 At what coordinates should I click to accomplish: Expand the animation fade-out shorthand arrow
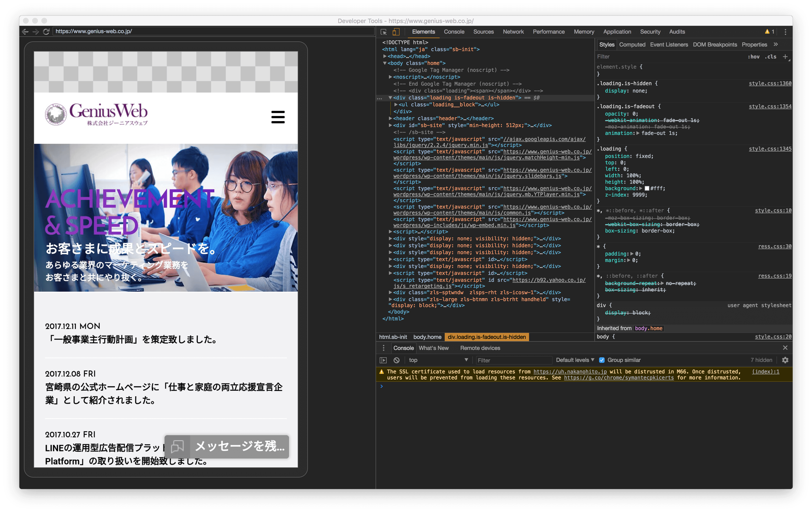click(x=638, y=133)
